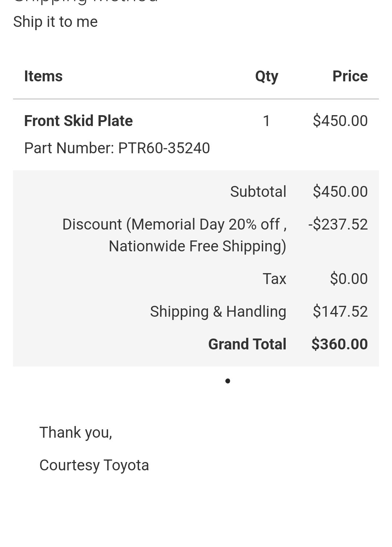Screen dimensions: 392x547
Task: Click the Courtesy Toyota signature
Action: [94, 466]
